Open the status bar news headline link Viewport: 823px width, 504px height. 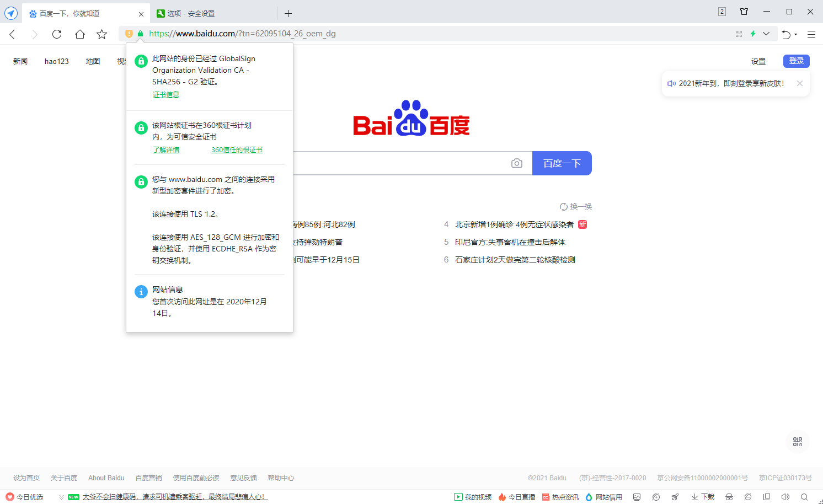pos(175,497)
